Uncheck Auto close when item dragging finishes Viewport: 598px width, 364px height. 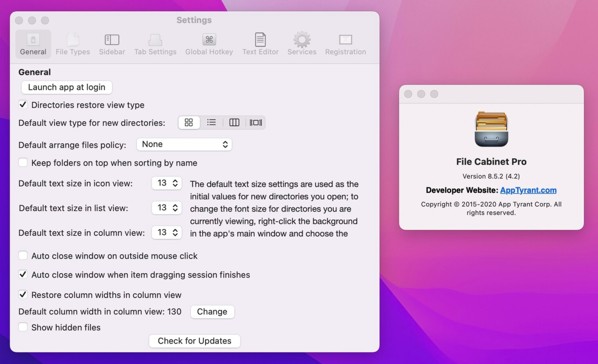coord(23,274)
